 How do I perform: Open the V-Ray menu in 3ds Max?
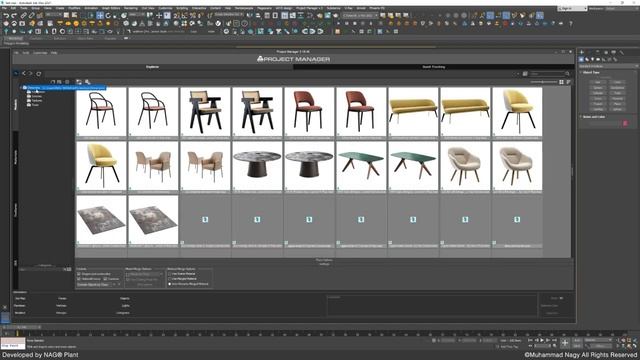[x=348, y=8]
